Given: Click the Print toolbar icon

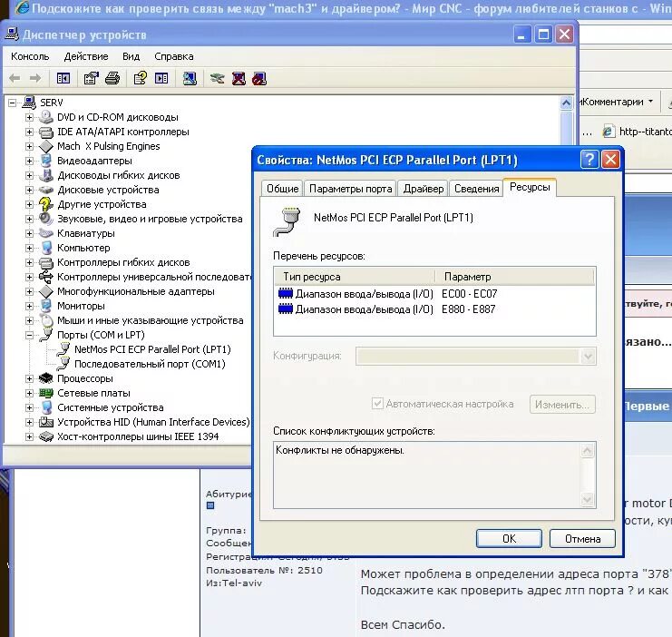Looking at the screenshot, I should 112,79.
